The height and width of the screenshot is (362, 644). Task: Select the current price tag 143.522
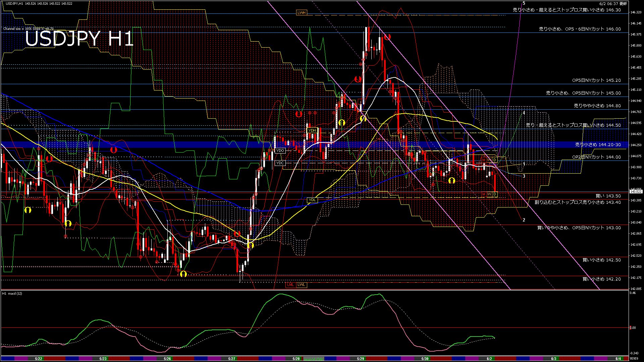pyautogui.click(x=636, y=191)
